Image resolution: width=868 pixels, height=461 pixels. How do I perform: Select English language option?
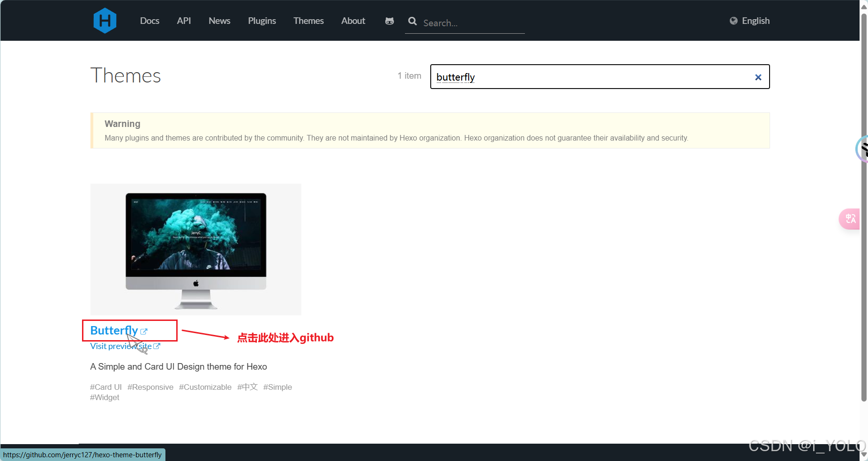click(755, 21)
